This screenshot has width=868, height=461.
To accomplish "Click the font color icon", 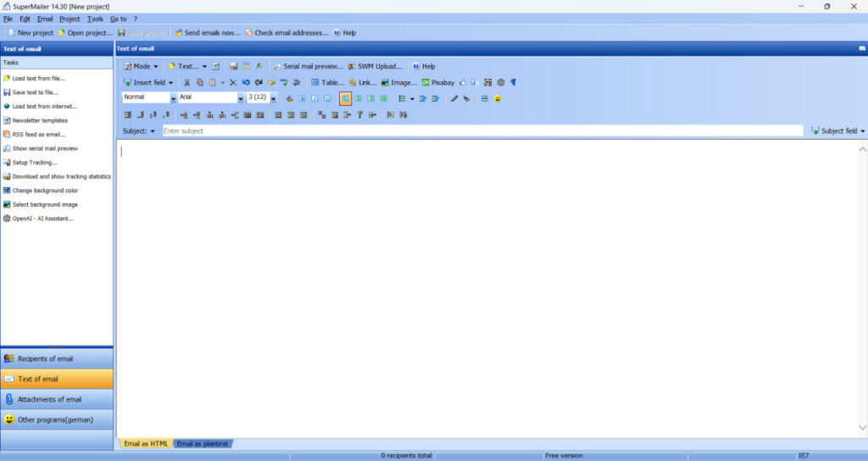I will click(x=289, y=98).
